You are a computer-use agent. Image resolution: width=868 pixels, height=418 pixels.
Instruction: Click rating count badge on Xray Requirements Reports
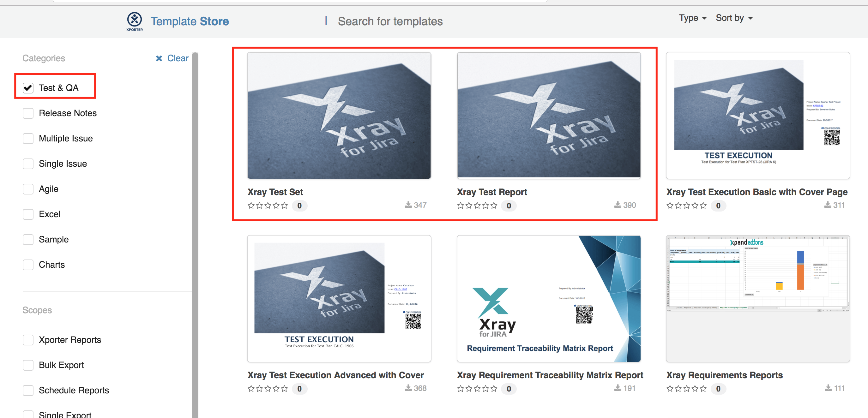coord(718,389)
